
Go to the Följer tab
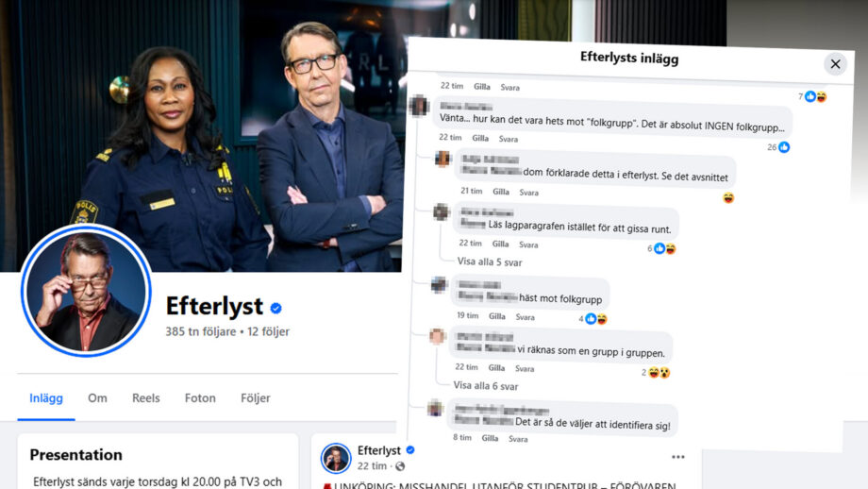[x=255, y=398]
